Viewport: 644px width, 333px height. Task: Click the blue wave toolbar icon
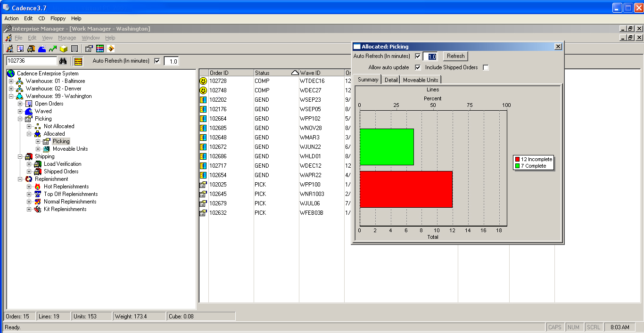coord(42,48)
